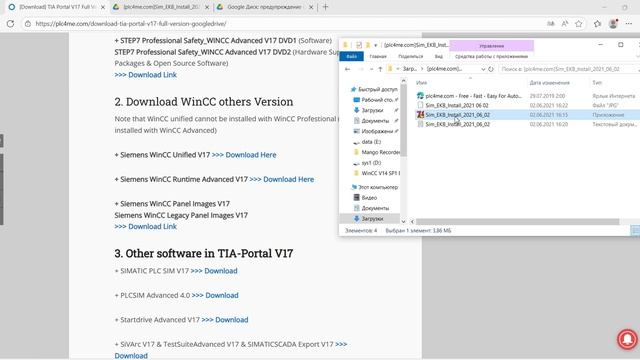Open immersive reader icon in address bar

[551, 24]
